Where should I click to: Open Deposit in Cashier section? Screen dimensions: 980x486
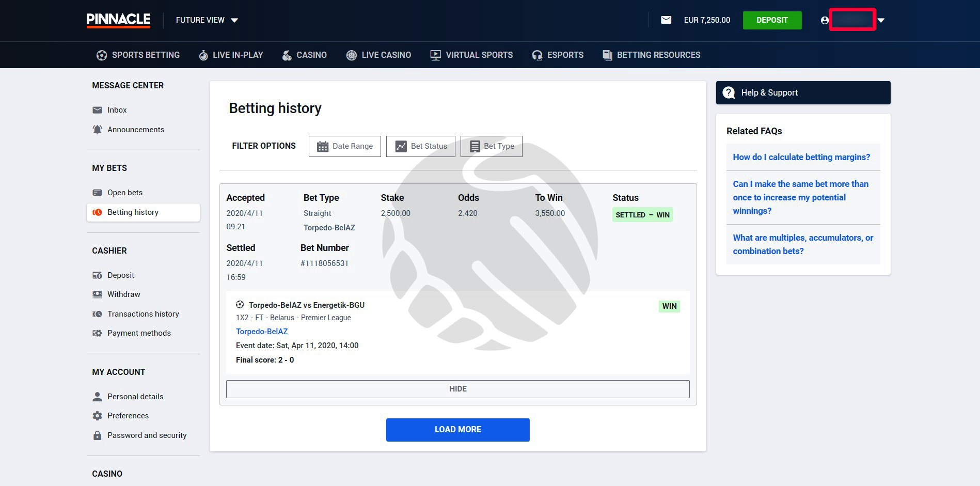point(121,275)
